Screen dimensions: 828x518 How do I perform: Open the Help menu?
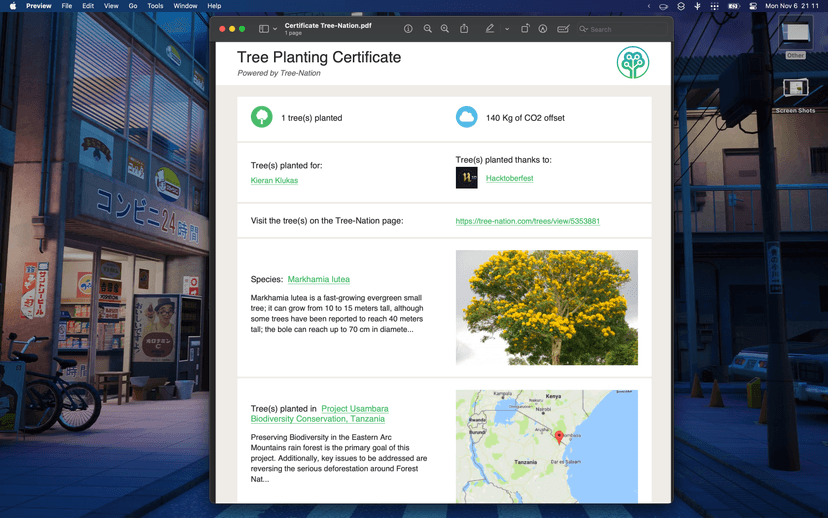coord(214,6)
